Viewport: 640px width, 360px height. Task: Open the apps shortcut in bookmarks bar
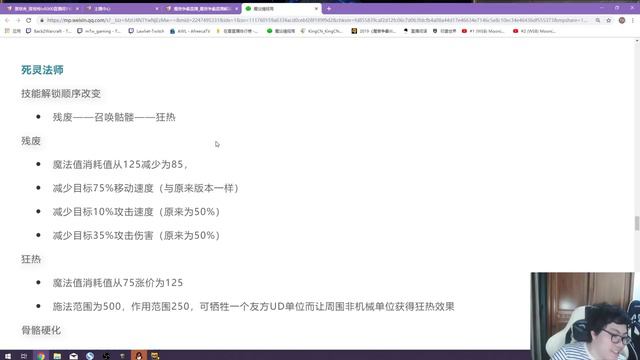click(x=12, y=31)
